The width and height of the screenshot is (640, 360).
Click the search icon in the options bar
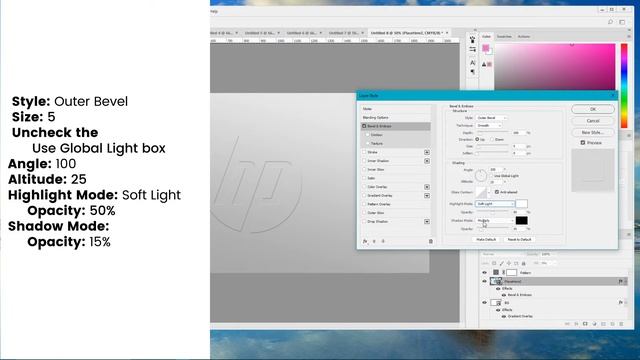(x=610, y=22)
